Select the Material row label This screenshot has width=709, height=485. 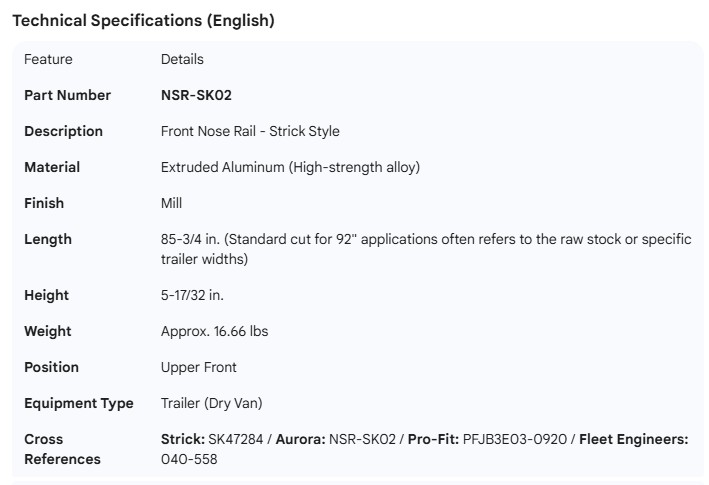[x=52, y=167]
